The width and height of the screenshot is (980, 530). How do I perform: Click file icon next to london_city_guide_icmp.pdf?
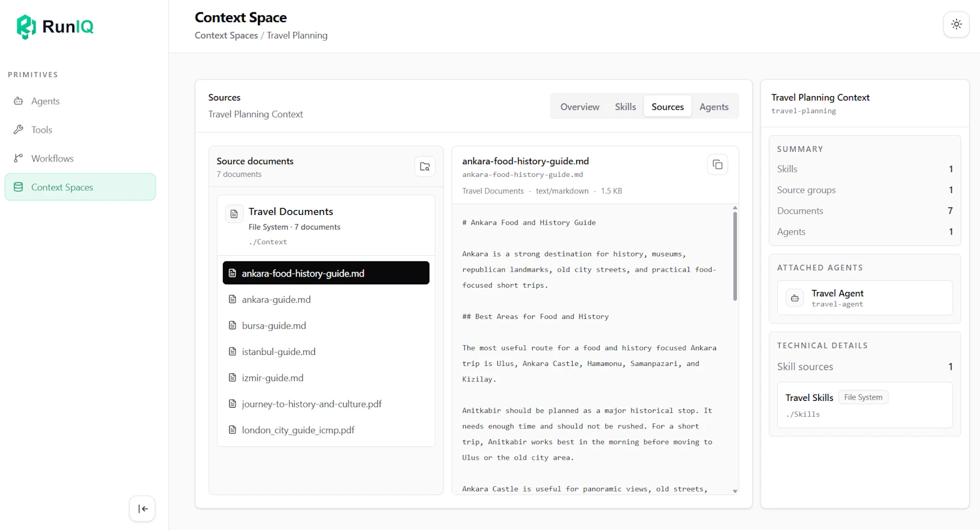(x=232, y=430)
